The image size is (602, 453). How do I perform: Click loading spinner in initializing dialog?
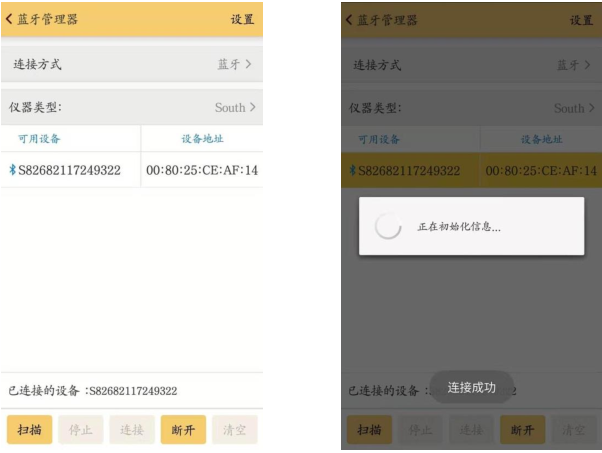pyautogui.click(x=387, y=227)
